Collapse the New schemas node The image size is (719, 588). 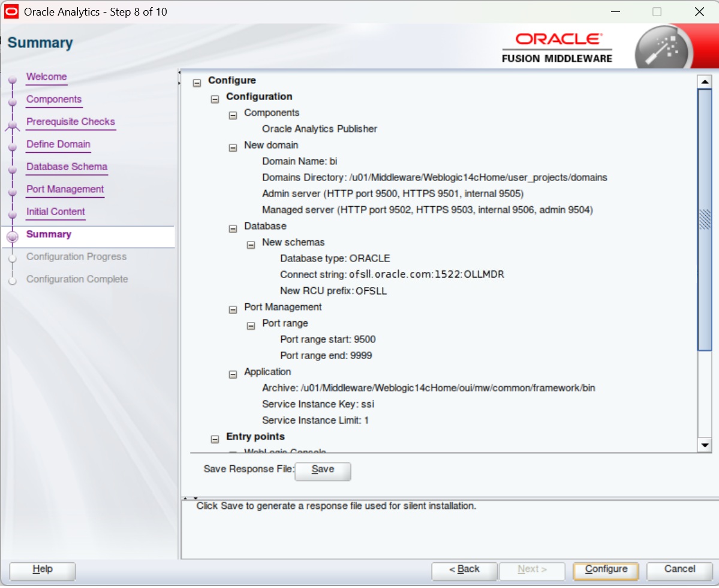coord(251,245)
